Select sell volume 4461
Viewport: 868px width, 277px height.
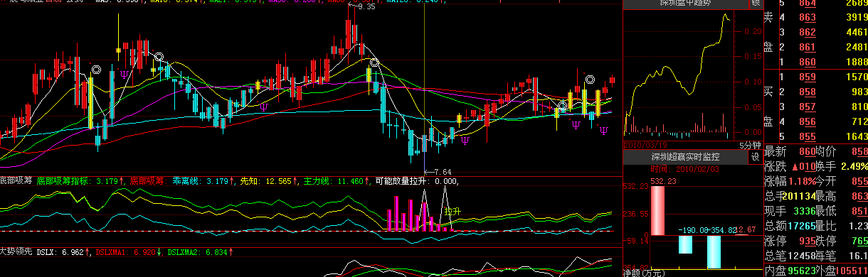(x=857, y=33)
